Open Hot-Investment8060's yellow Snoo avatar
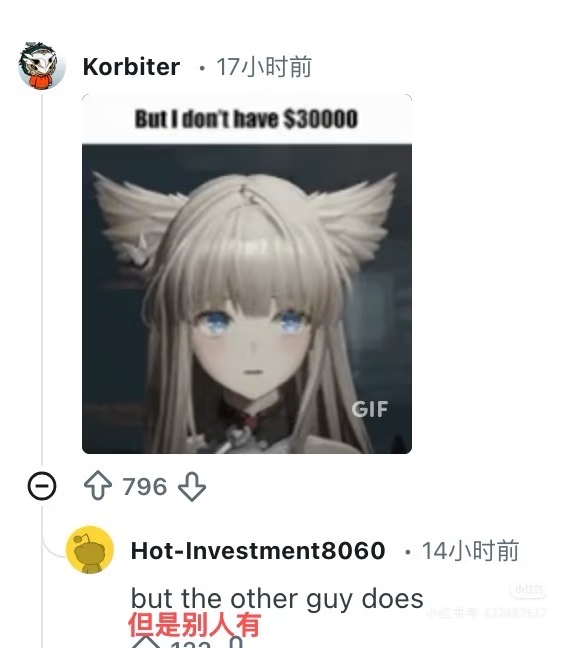Image resolution: width=582 pixels, height=648 pixels. [90, 550]
